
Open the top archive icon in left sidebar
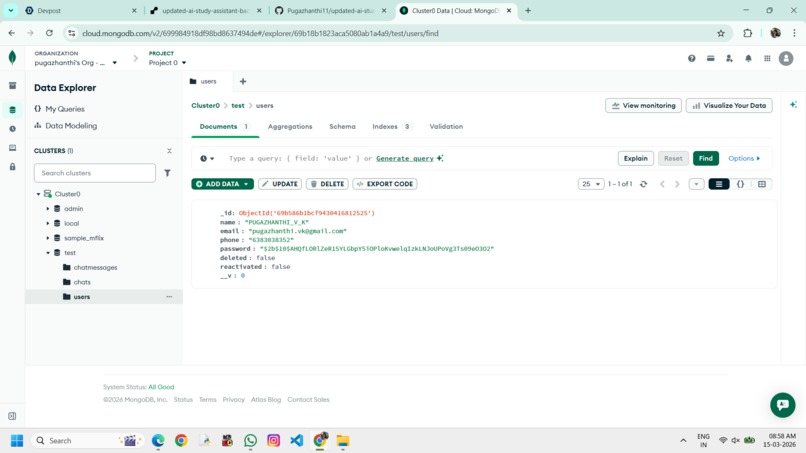pos(12,86)
